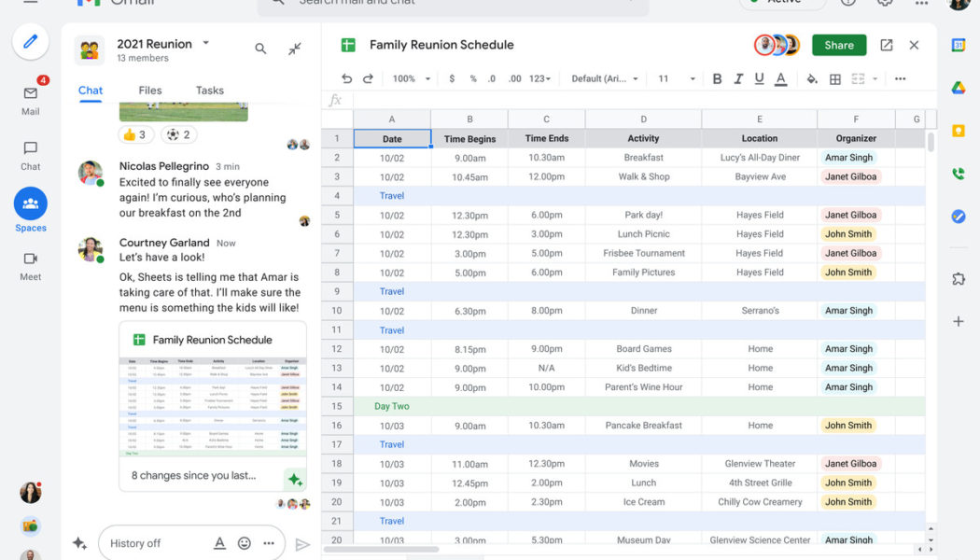The image size is (980, 560).
Task: Switch to the Files tab
Action: coord(149,90)
